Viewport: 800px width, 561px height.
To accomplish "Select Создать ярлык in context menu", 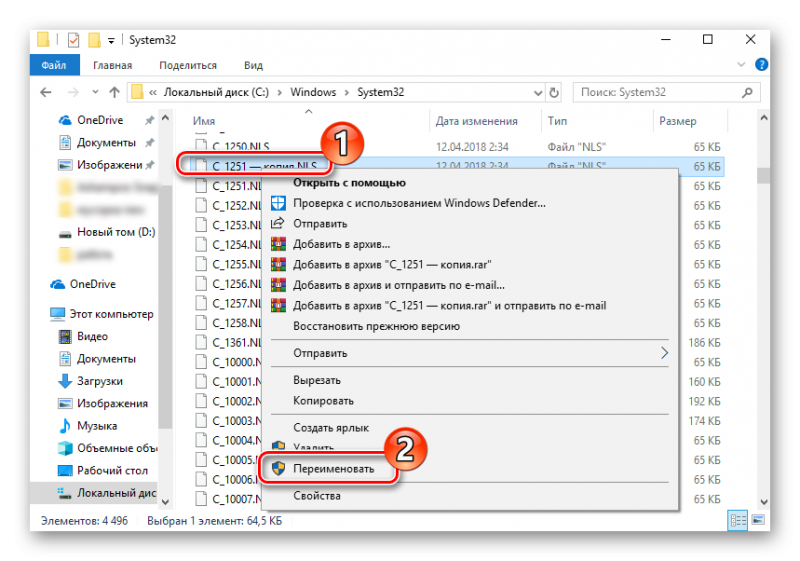I will tap(331, 427).
